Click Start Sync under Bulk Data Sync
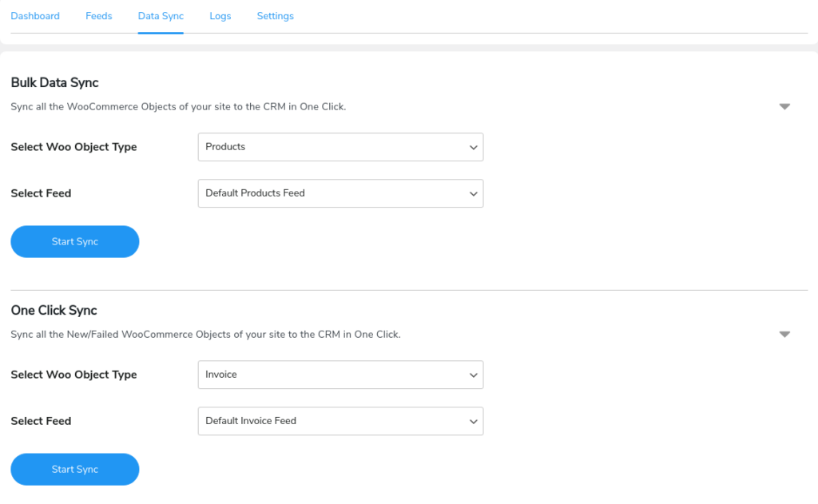This screenshot has height=504, width=818. [x=74, y=241]
